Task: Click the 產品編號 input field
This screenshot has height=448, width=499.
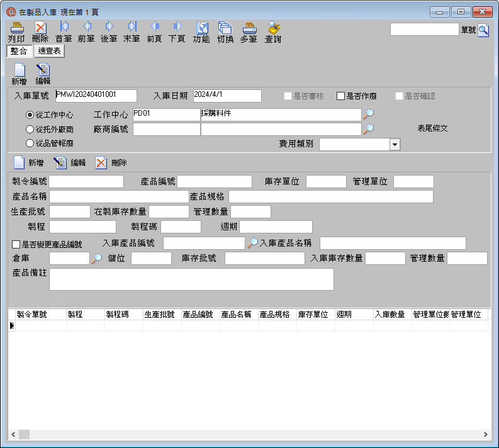Action: (215, 181)
